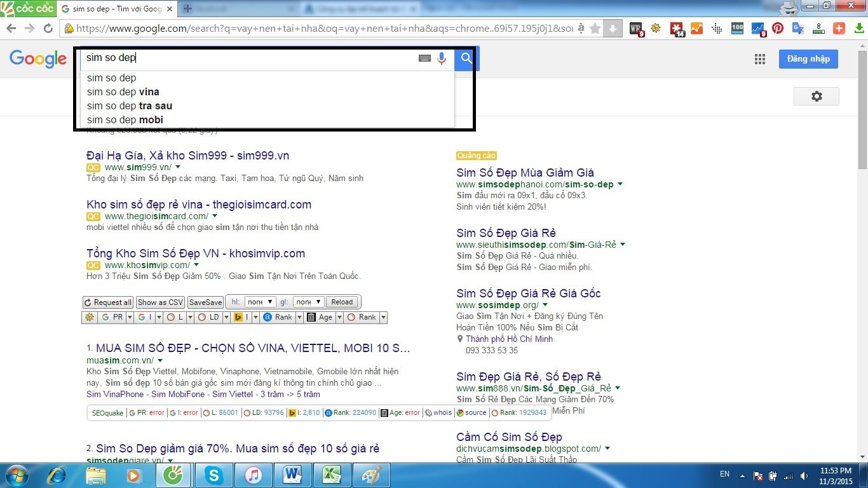
Task: Open "Kho sim số đẹp rẻ vina" ad link
Action: point(199,205)
